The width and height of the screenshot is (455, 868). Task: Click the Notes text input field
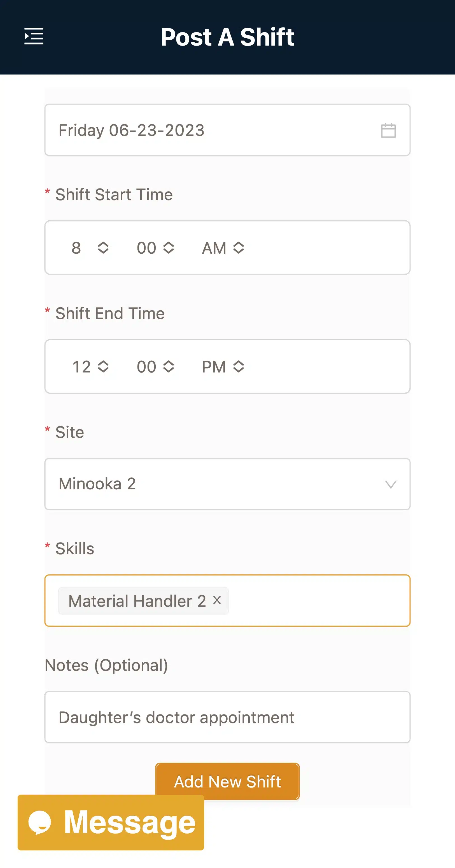coord(227,717)
